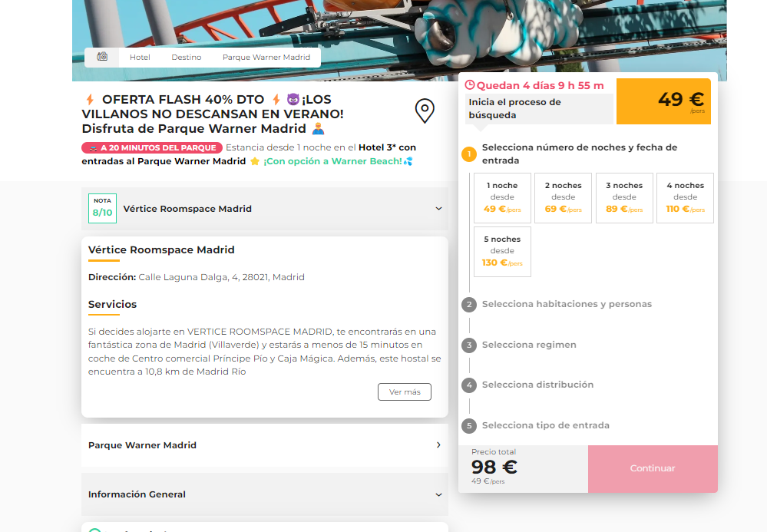
Task: Choose the 3 noches option
Action: click(624, 198)
